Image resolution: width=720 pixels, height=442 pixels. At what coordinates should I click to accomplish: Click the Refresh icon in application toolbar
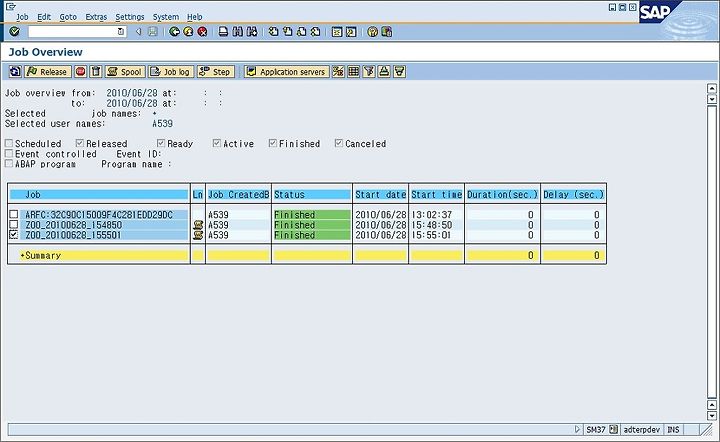[x=15, y=72]
